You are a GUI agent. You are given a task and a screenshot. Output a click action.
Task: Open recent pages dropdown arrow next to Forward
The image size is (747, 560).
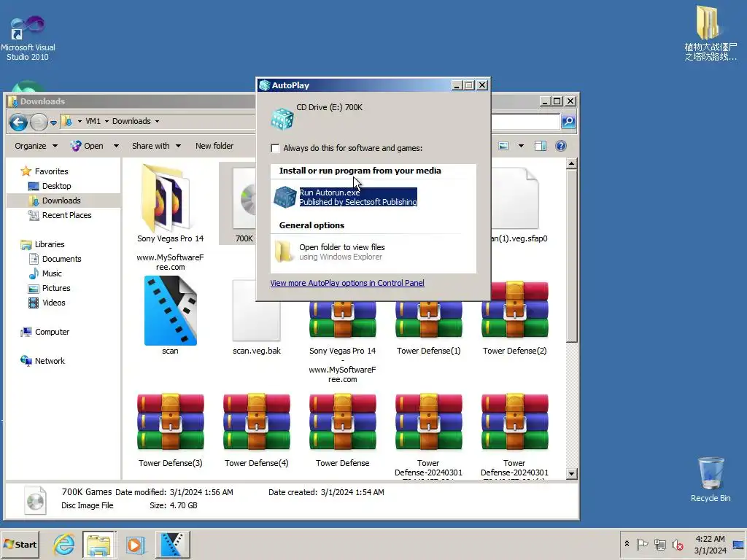[53, 122]
